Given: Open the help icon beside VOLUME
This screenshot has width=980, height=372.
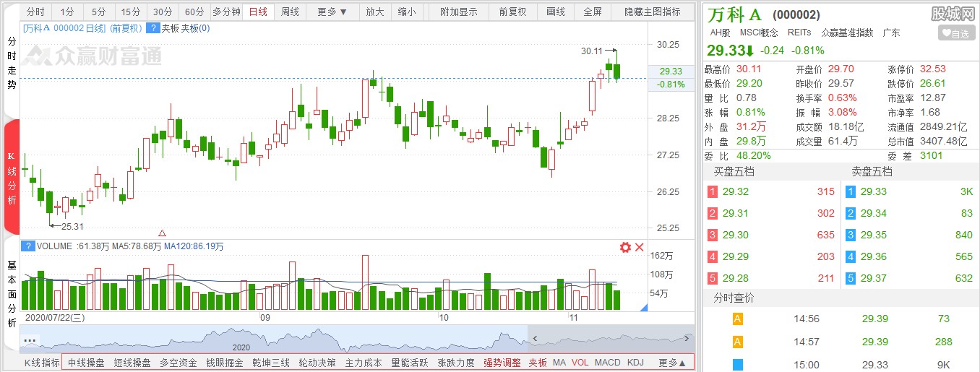Looking at the screenshot, I should 28,246.
